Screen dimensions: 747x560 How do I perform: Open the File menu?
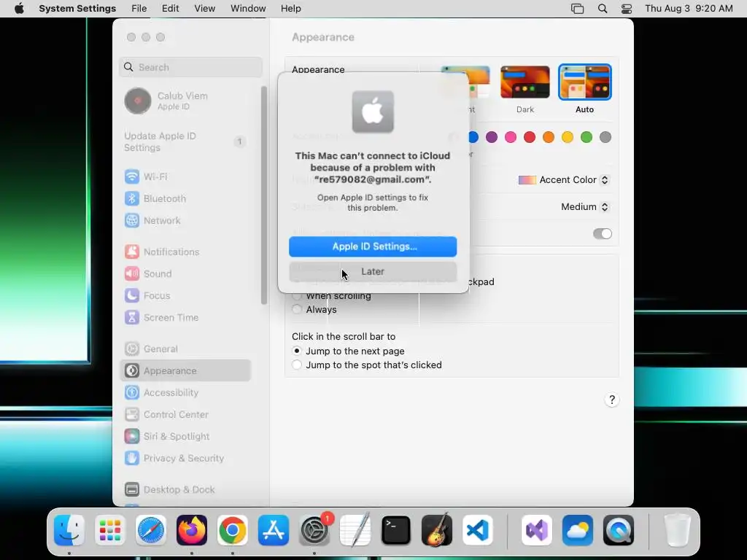tap(139, 9)
